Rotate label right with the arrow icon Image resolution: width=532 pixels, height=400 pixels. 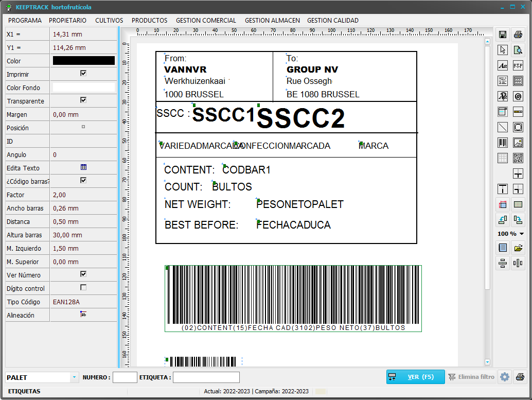point(518,220)
